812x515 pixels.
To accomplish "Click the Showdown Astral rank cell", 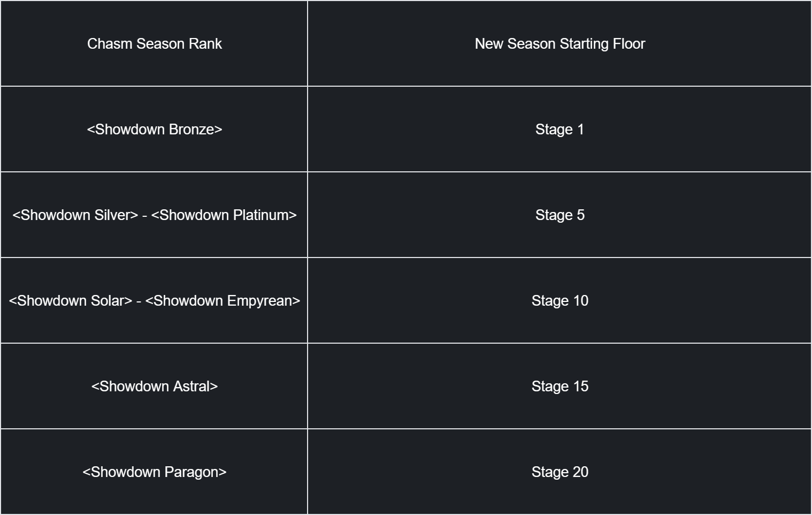I will point(154,386).
